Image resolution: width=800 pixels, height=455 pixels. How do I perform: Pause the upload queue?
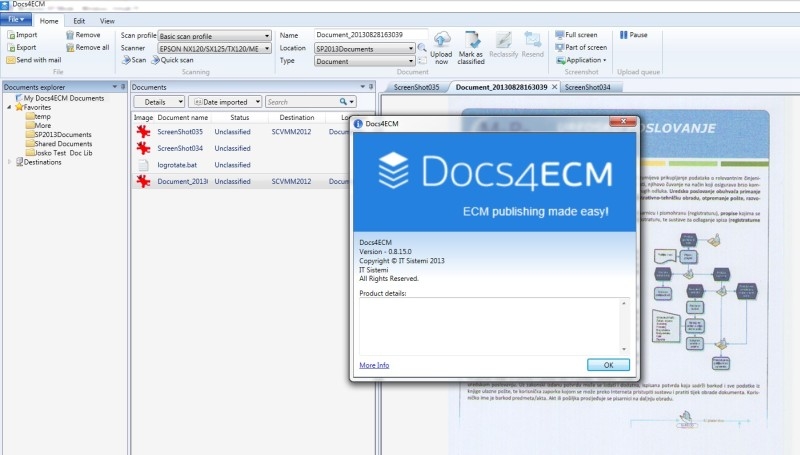coord(634,35)
